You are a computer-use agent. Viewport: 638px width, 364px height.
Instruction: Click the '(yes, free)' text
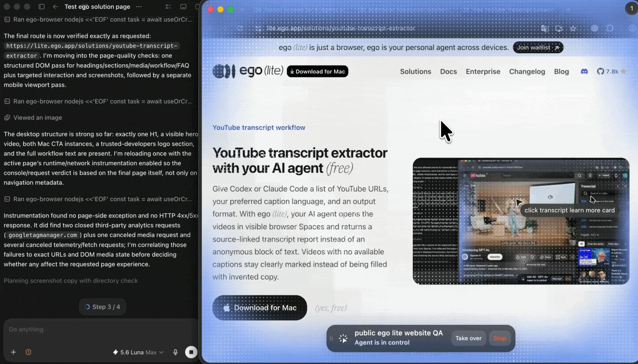click(x=331, y=308)
